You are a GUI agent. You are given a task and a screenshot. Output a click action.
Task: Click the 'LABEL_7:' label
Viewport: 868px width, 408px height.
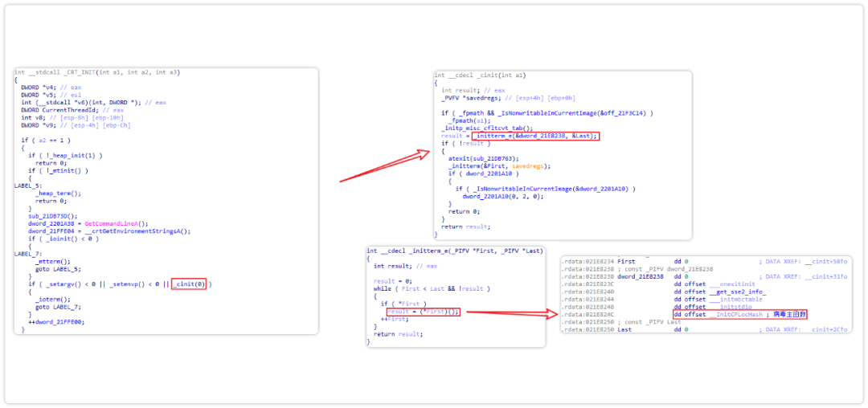27,254
